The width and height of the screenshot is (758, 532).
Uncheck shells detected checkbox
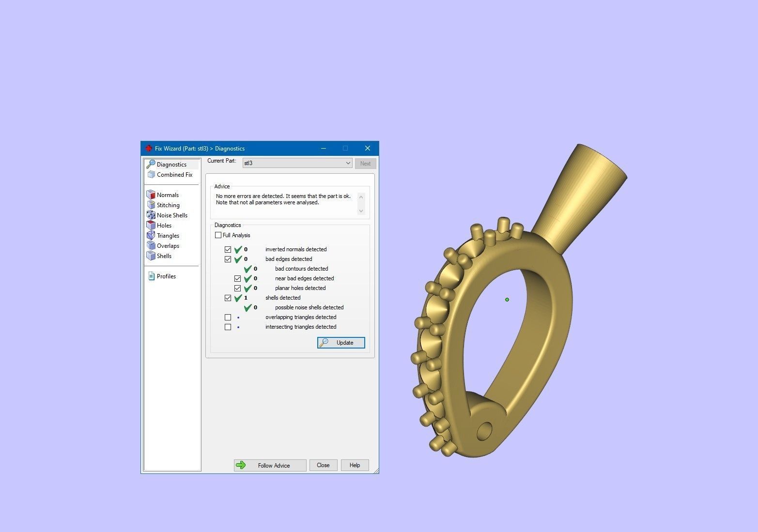228,298
